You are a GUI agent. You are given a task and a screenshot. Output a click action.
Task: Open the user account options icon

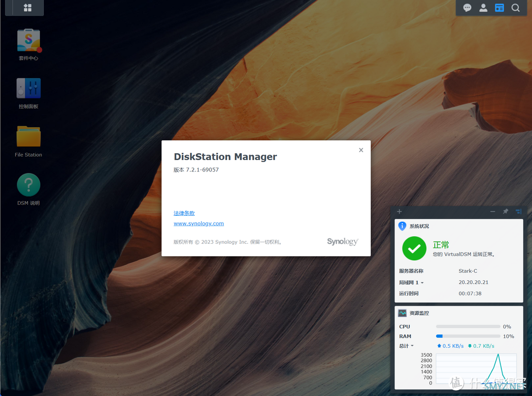pyautogui.click(x=483, y=8)
